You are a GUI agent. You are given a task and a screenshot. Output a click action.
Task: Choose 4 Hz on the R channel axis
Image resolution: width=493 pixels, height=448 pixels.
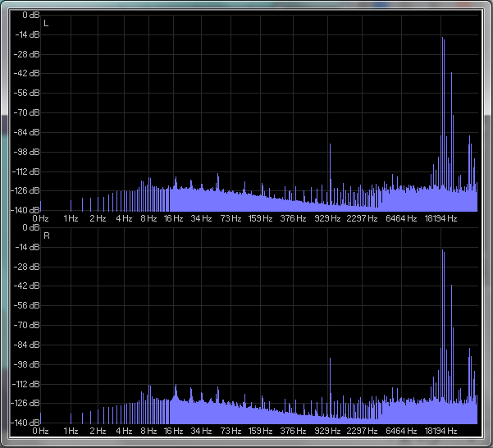click(x=124, y=431)
